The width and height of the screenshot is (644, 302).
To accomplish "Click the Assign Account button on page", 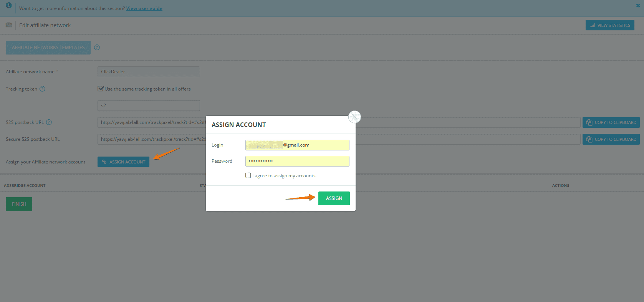I will [x=123, y=162].
